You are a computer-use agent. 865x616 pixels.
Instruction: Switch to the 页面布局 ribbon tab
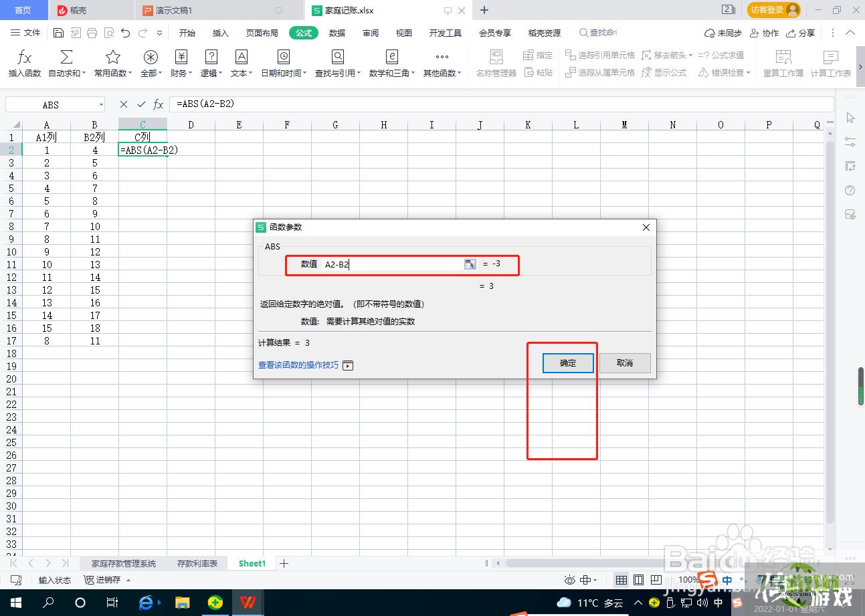(262, 33)
